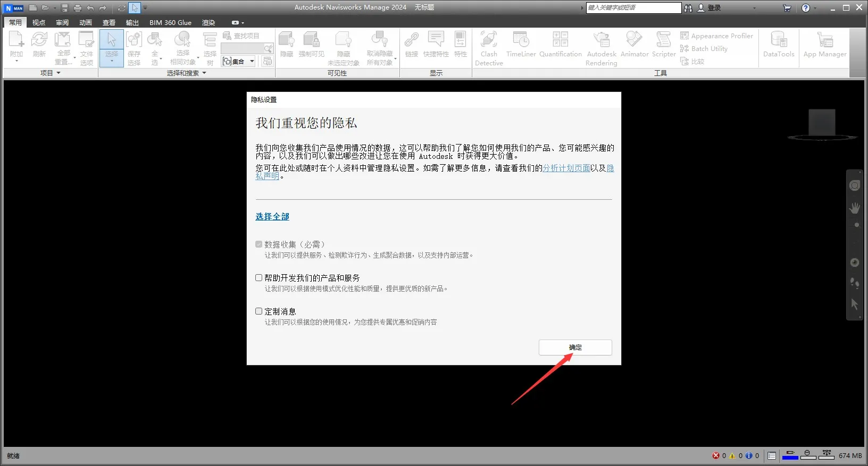
Task: Open App Manager
Action: click(824, 44)
